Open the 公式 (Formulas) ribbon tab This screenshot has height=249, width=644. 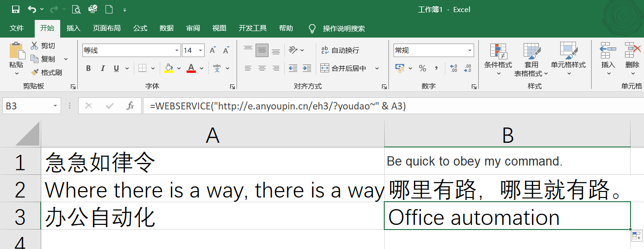[140, 28]
